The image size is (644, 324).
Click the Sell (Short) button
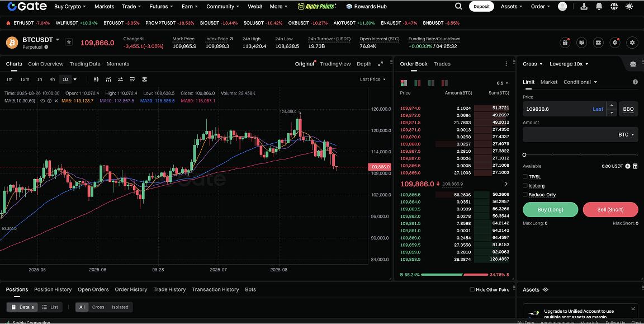[610, 209]
